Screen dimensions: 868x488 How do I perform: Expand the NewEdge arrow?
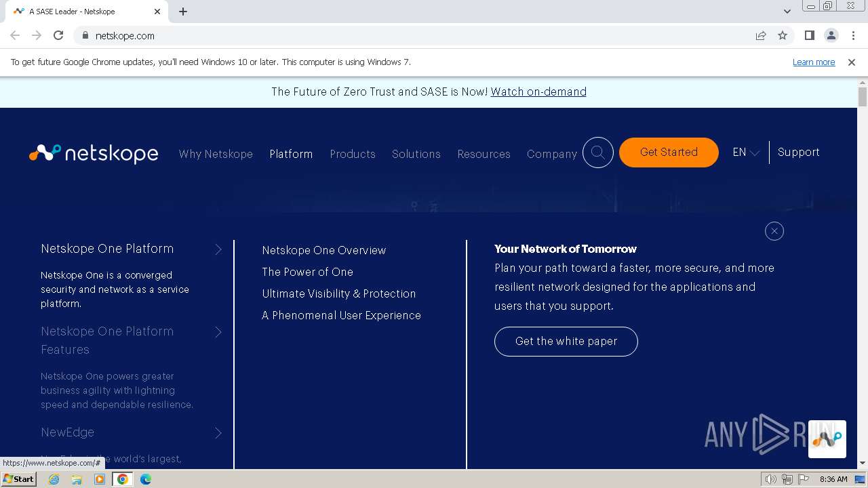218,433
